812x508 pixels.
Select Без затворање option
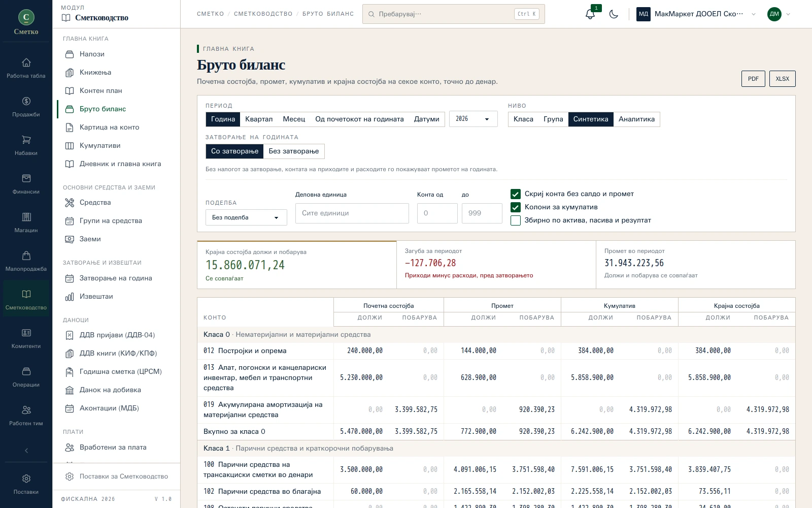(x=294, y=151)
